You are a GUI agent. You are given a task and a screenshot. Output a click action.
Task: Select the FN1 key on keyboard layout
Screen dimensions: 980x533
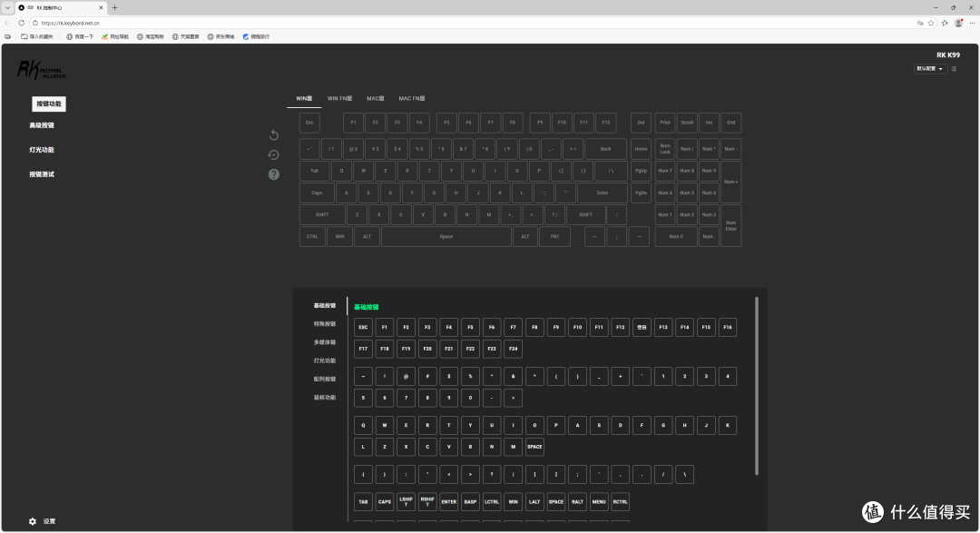(554, 236)
